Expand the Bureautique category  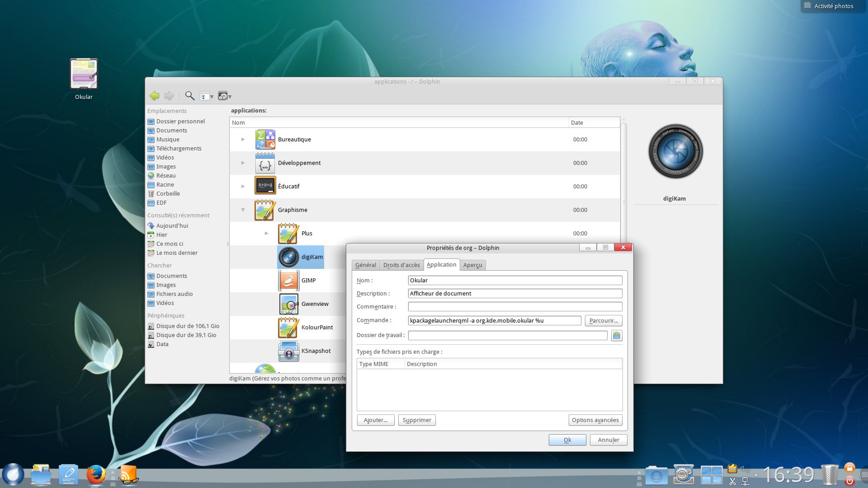pos(243,140)
